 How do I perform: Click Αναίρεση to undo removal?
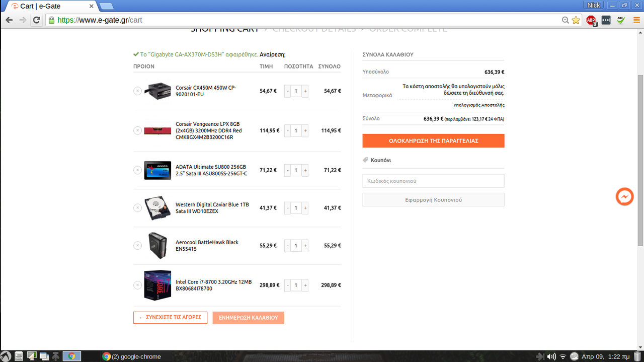pos(272,54)
